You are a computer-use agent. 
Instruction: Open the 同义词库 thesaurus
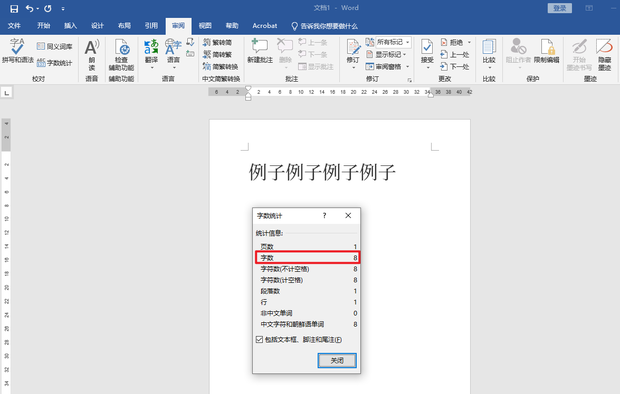[x=55, y=46]
